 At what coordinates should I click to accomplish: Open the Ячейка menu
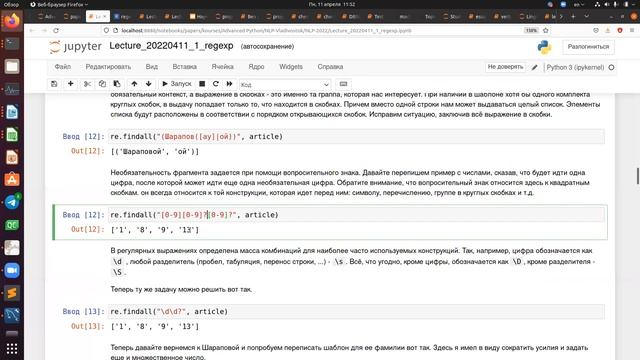pos(222,67)
